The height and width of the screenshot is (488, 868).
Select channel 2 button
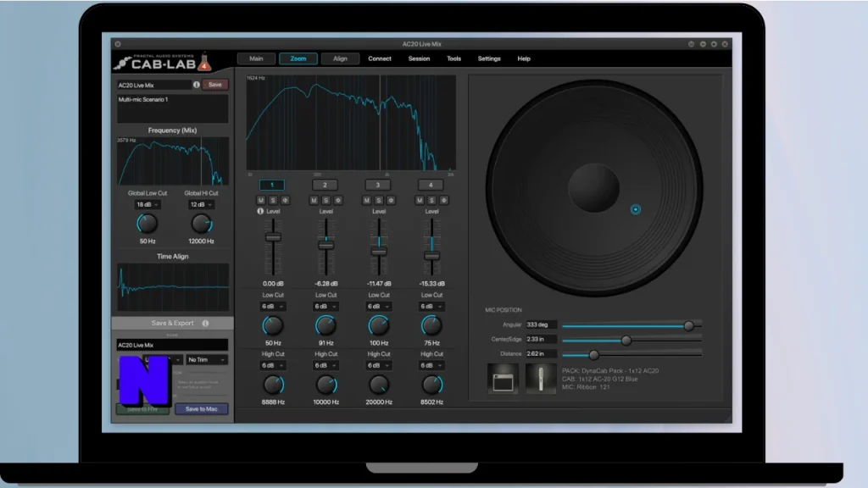coord(325,186)
